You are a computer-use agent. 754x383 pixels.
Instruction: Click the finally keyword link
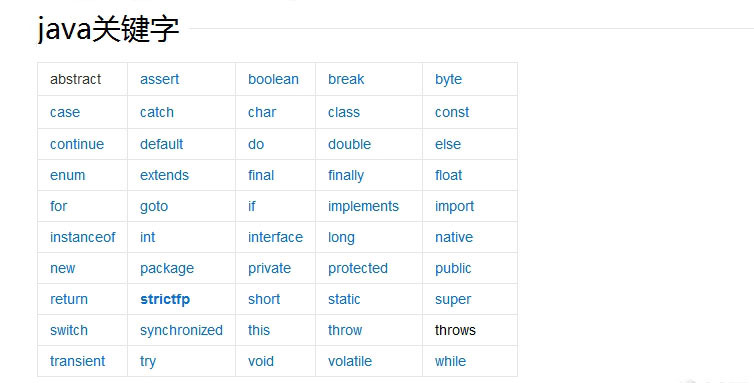[x=346, y=176]
